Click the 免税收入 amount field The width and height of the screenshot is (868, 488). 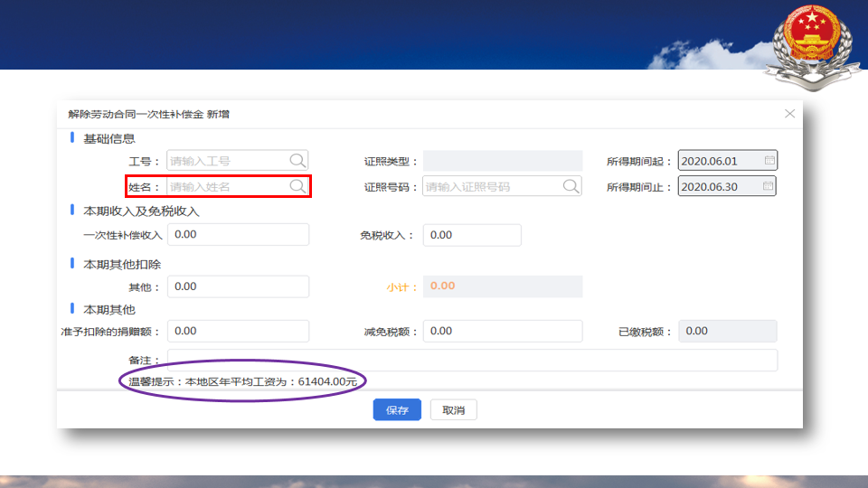tap(472, 235)
